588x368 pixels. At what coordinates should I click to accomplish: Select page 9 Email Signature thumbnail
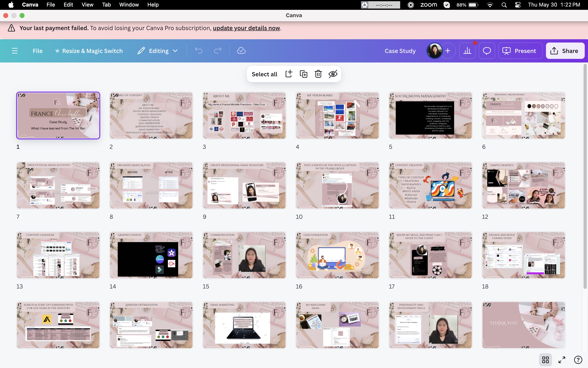point(244,185)
